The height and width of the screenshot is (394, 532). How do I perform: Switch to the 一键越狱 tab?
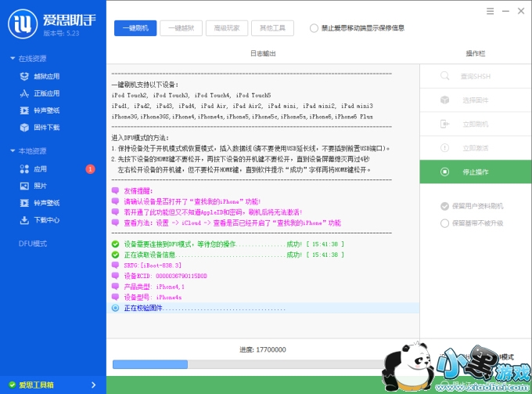point(182,28)
